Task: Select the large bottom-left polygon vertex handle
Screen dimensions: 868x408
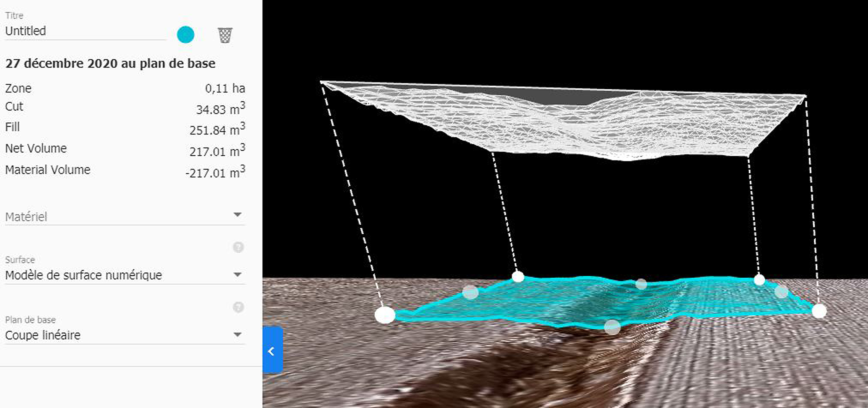Action: click(385, 315)
